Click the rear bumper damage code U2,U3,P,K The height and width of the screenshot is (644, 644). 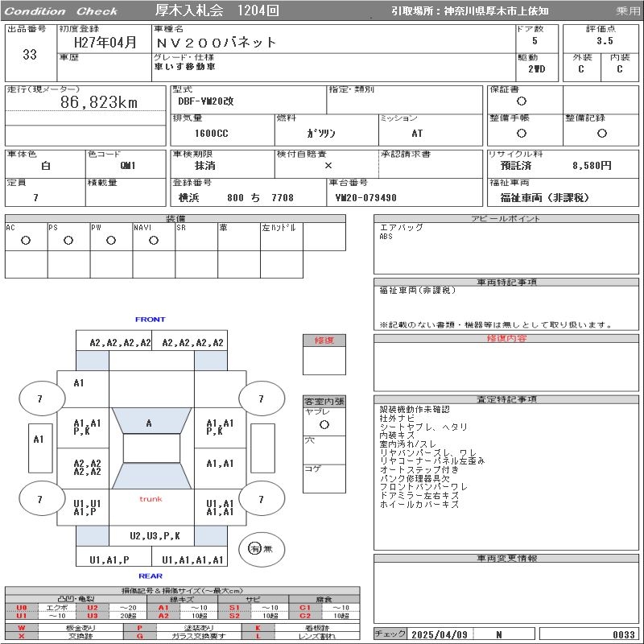(x=155, y=536)
